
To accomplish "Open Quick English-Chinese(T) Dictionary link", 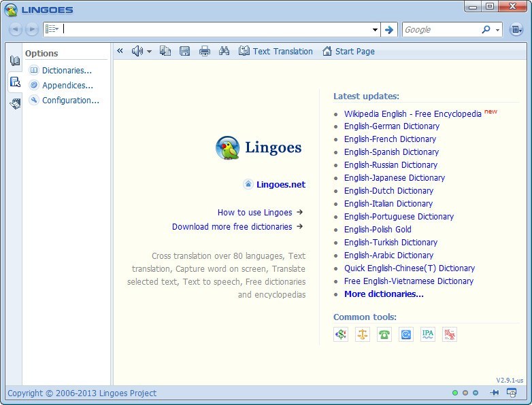I will (409, 268).
